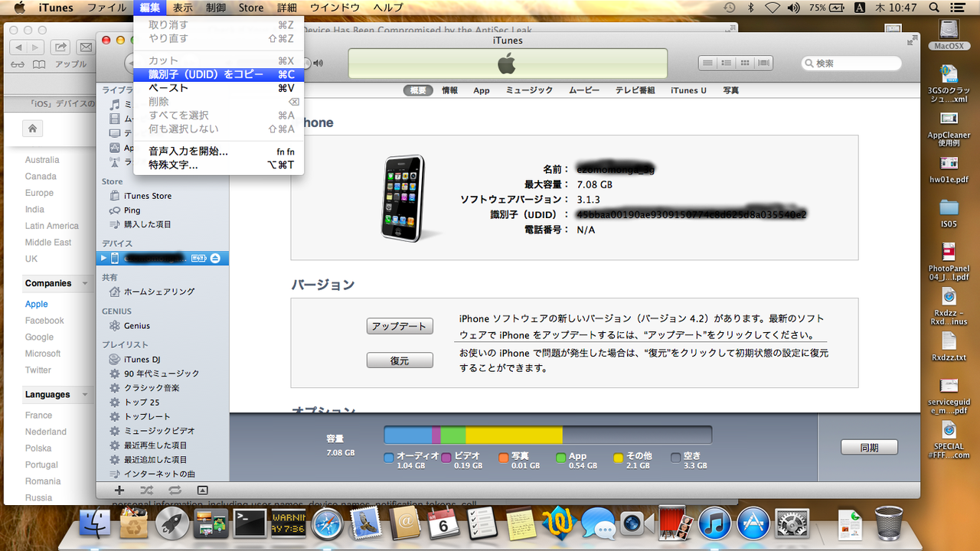Open the Store menu in menu bar

(x=251, y=8)
